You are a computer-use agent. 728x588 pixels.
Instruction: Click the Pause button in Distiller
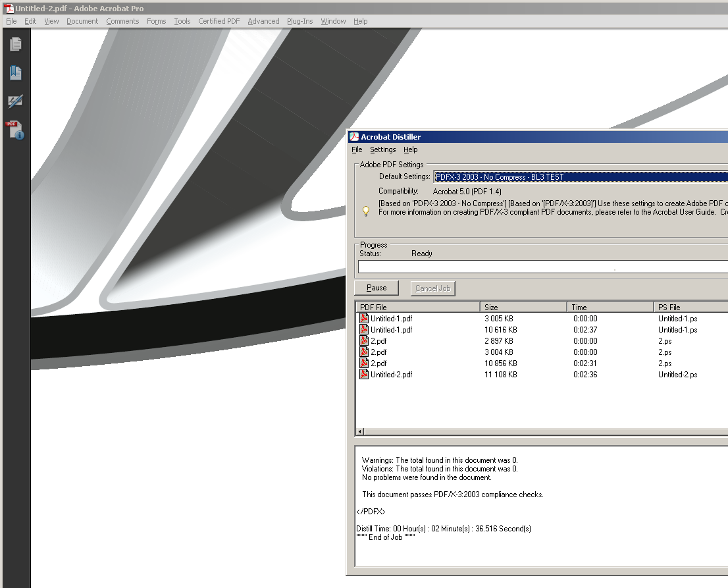click(x=377, y=288)
